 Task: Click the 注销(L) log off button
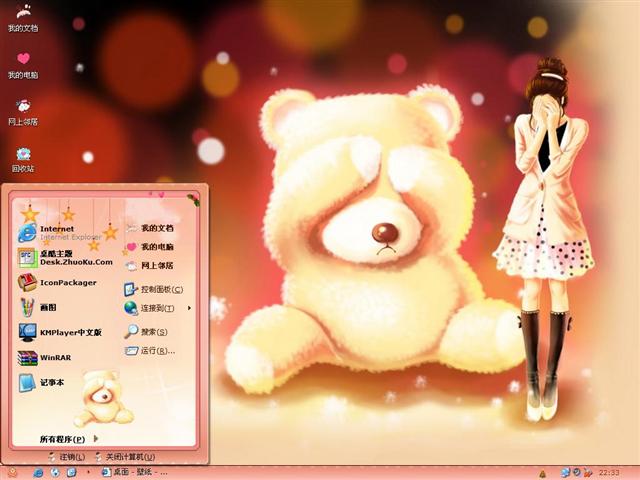tap(66, 457)
